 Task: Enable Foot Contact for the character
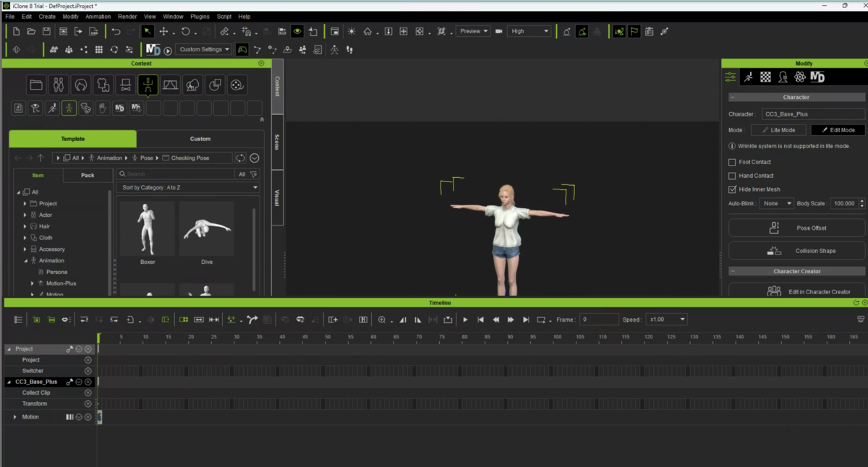point(732,162)
